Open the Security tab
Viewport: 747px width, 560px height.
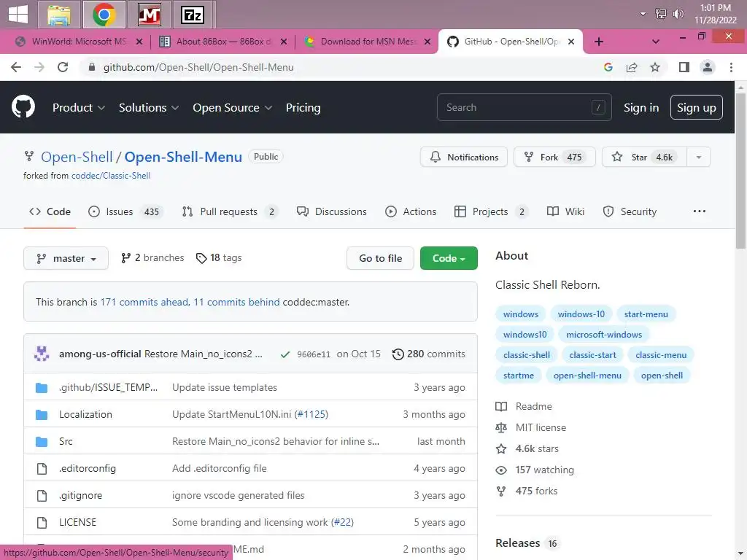coord(630,211)
